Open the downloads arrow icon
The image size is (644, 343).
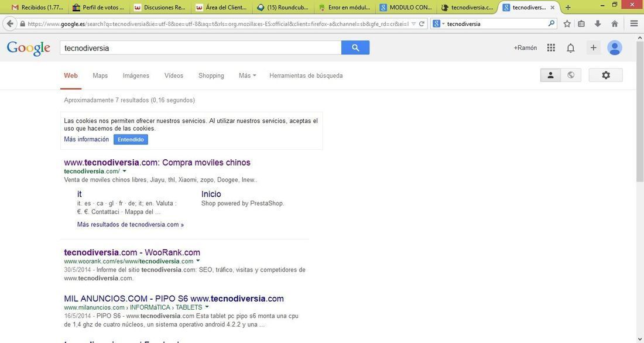tap(598, 24)
